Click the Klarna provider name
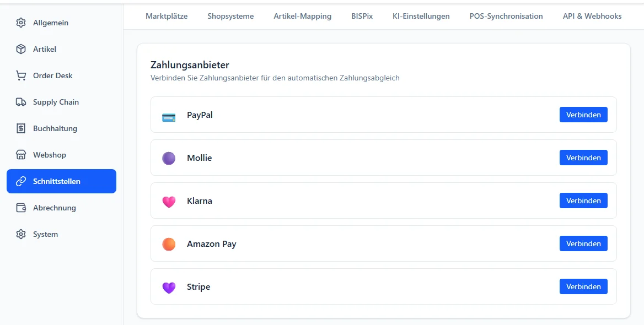This screenshot has width=644, height=325. pyautogui.click(x=199, y=201)
